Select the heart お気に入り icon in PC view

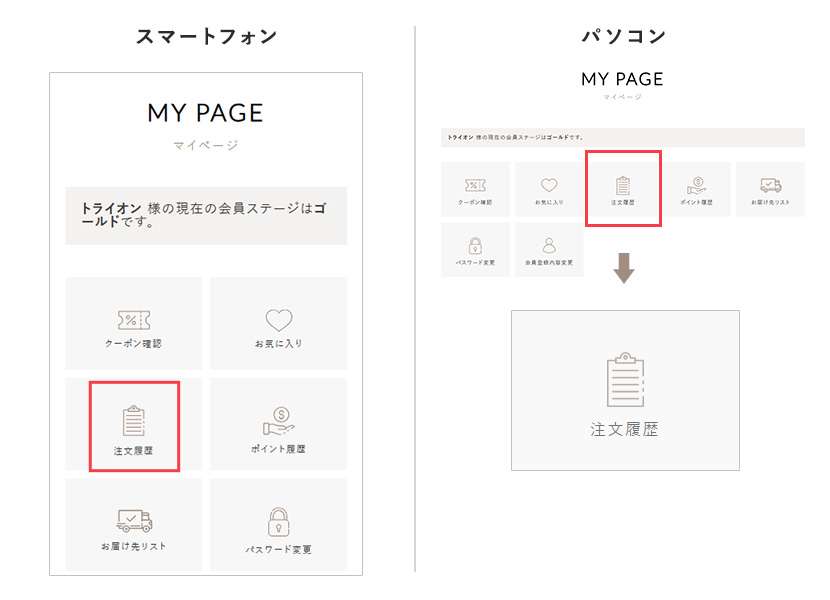pos(548,186)
